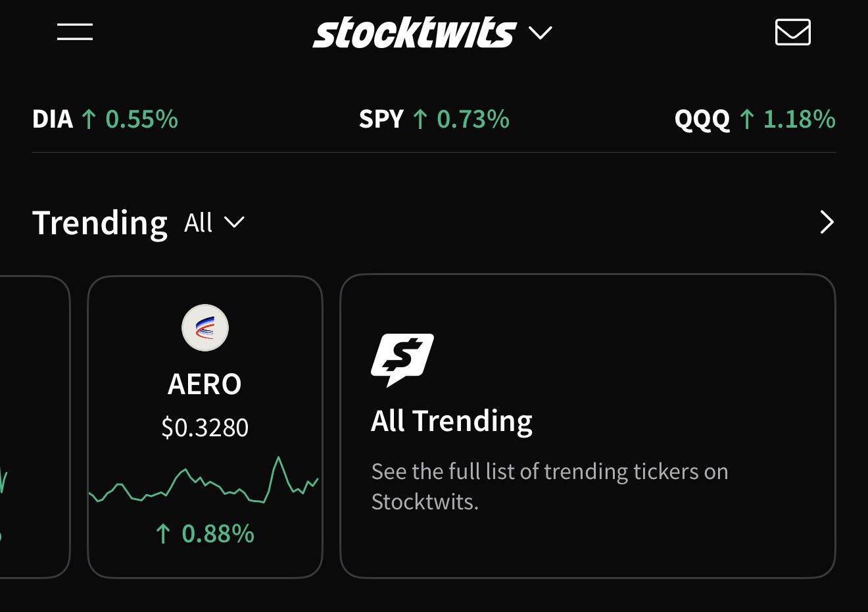868x612 pixels.
Task: Click AERO's 0.88% change indicator
Action: (x=205, y=534)
